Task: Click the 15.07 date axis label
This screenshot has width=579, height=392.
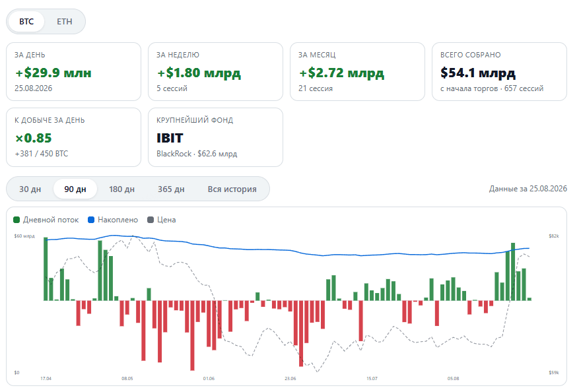Action: point(372,378)
